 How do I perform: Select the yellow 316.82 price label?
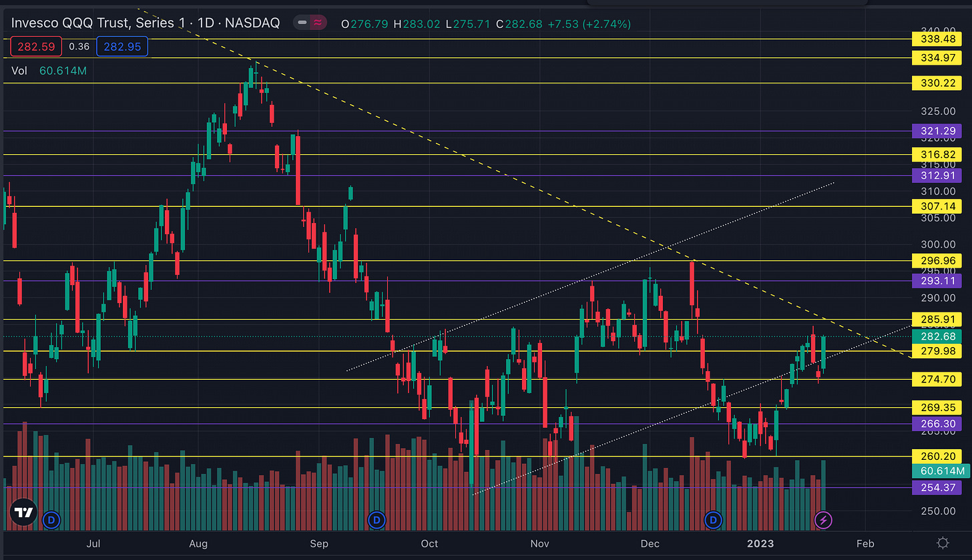pyautogui.click(x=938, y=154)
